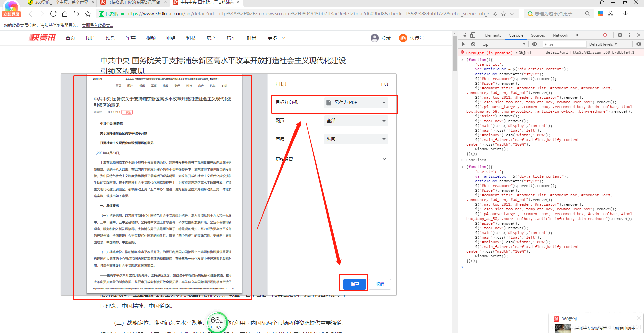Open the browser hamburger menu icon

pyautogui.click(x=636, y=14)
